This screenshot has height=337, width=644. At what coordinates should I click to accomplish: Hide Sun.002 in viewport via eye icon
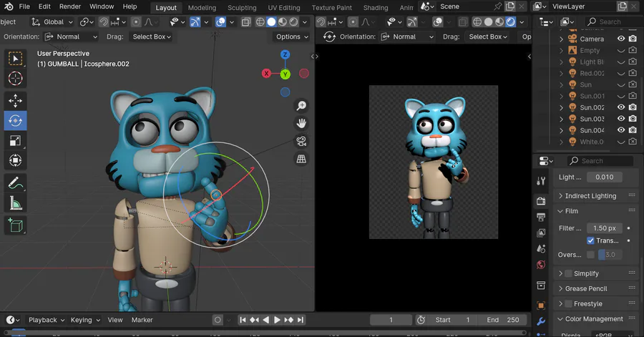click(x=621, y=107)
